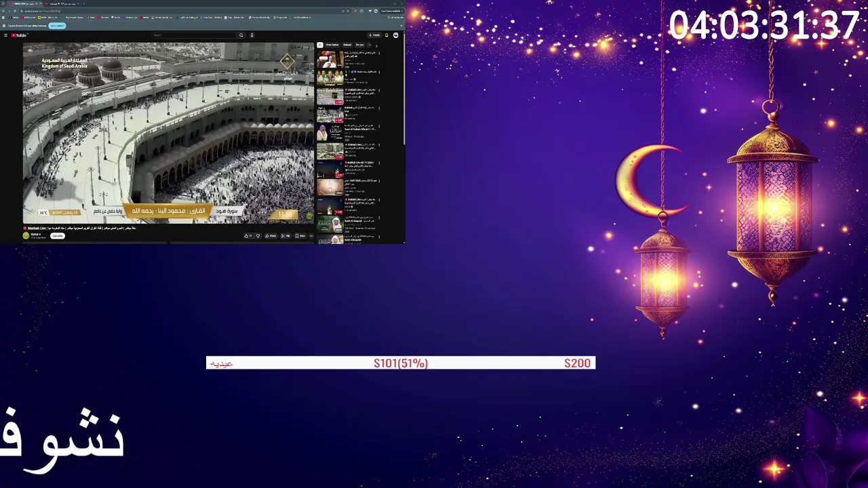Open the Kaaba live stream thumbnail

(x=330, y=96)
